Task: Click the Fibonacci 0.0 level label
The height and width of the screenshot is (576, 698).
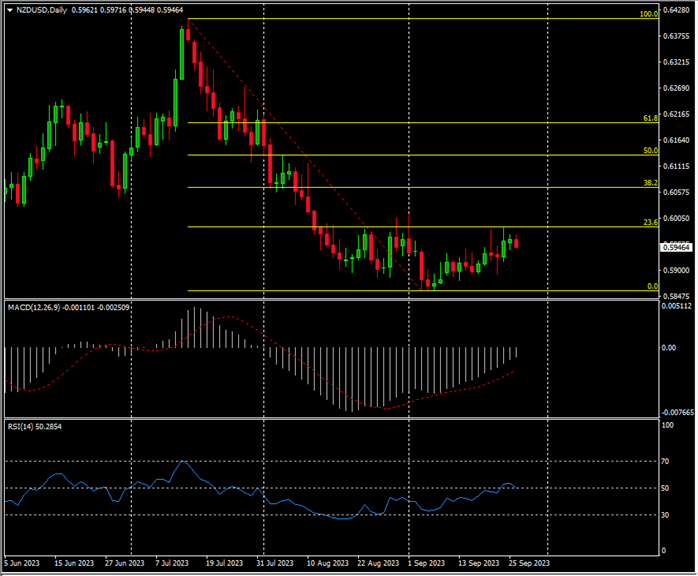Action: [650, 286]
